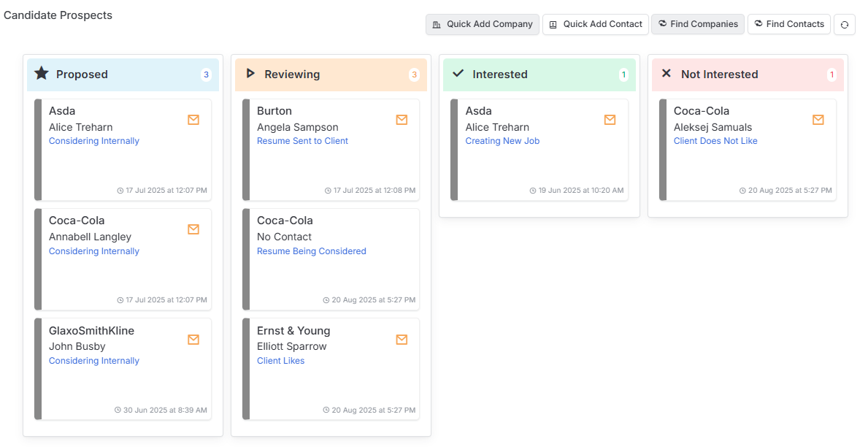The width and height of the screenshot is (868, 447).
Task: Click the Quick Add Contact button
Action: tap(596, 24)
